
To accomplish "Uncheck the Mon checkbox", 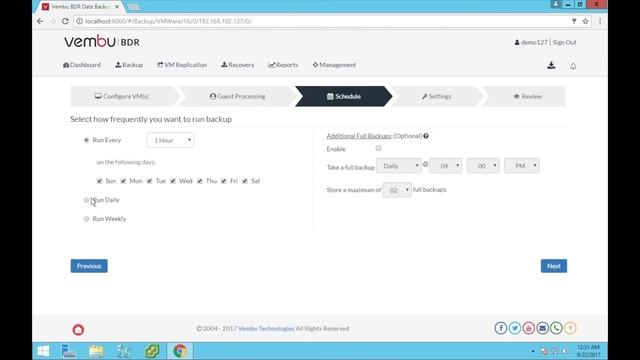I will coord(123,181).
